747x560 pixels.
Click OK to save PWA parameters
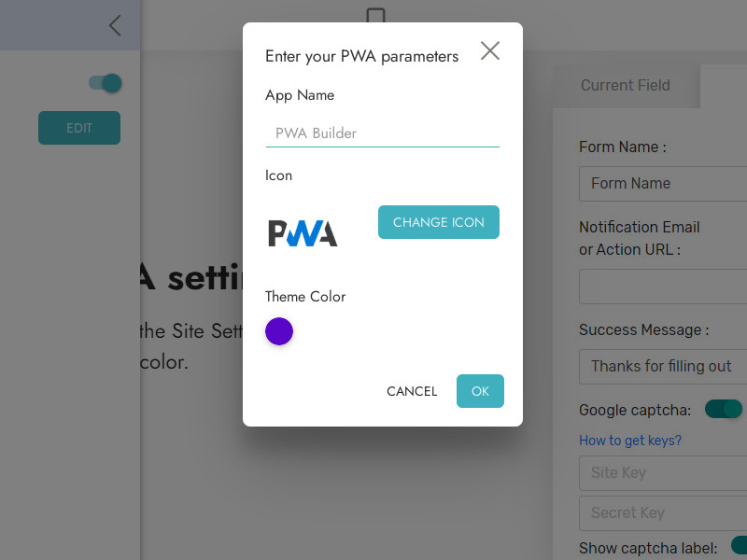(x=480, y=391)
